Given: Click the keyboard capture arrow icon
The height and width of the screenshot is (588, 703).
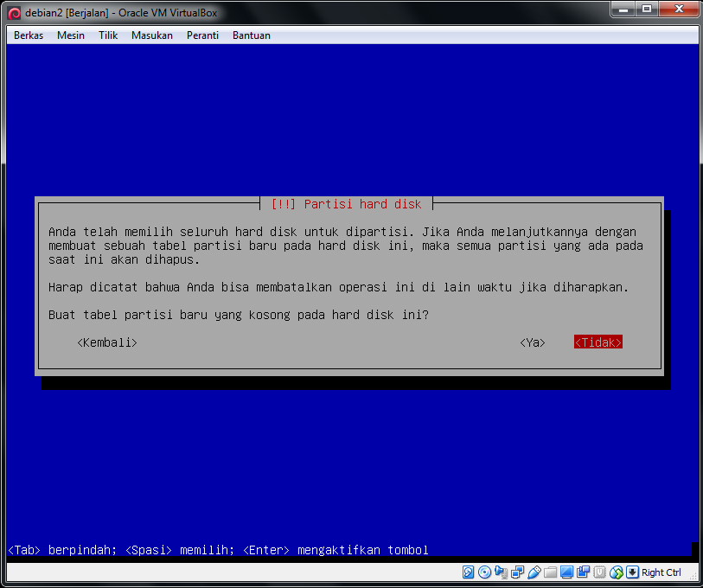Looking at the screenshot, I should click(632, 572).
